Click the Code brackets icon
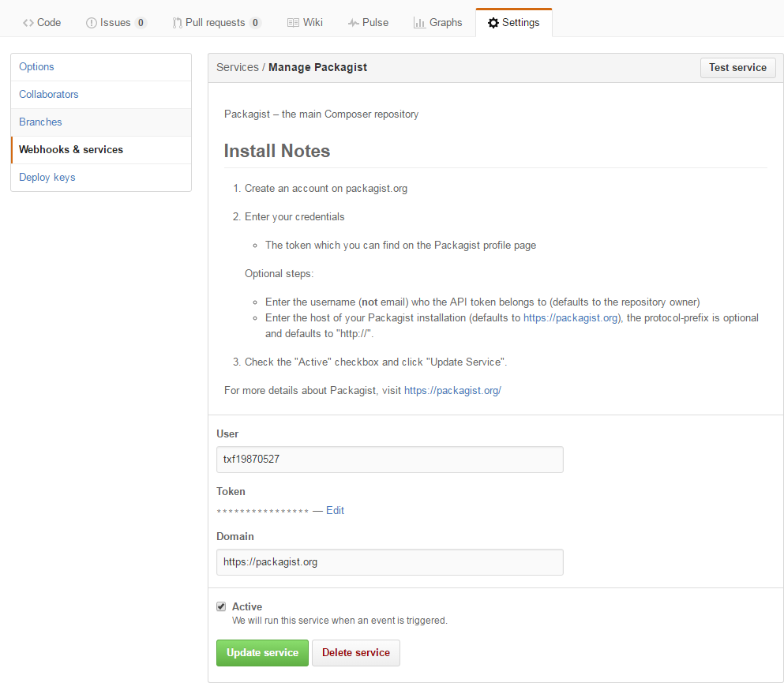Viewport: 784px width, 683px height. click(28, 22)
